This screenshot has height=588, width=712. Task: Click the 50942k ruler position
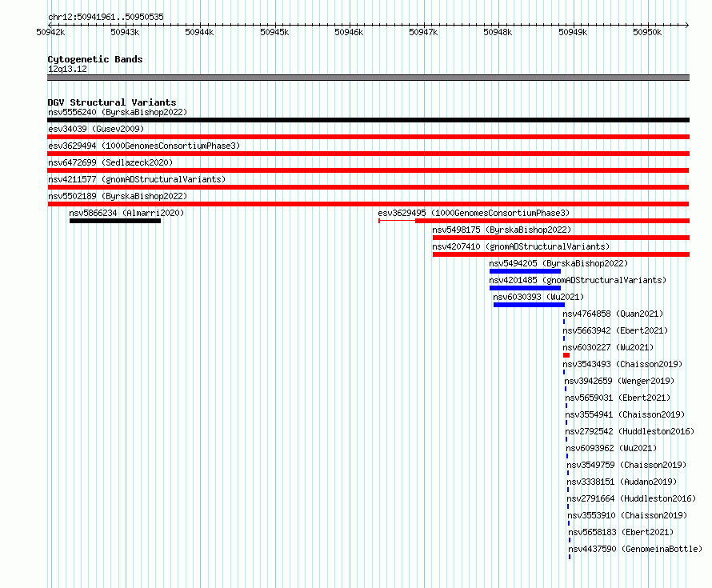tap(50, 32)
